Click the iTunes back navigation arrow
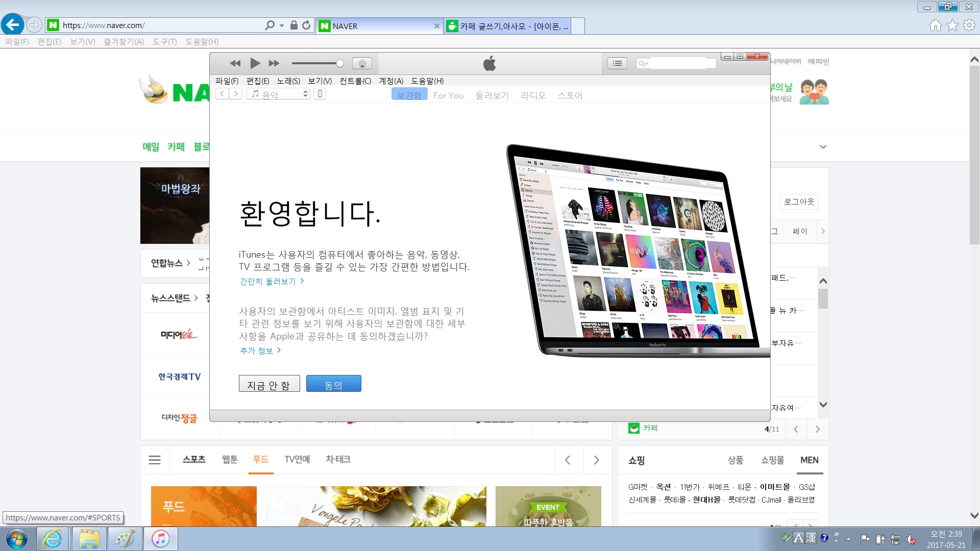Screen dimensions: 980x551 click(x=222, y=94)
